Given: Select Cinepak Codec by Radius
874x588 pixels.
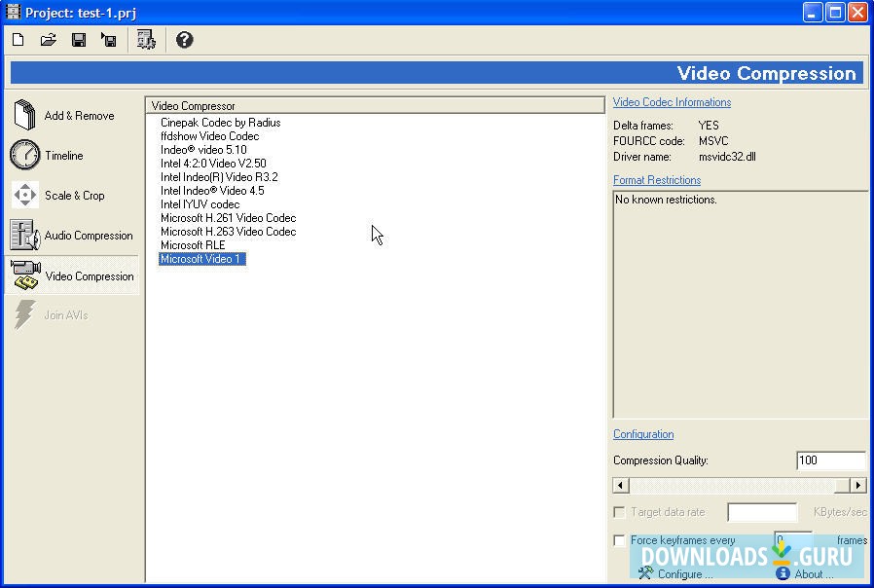Looking at the screenshot, I should pyautogui.click(x=220, y=123).
